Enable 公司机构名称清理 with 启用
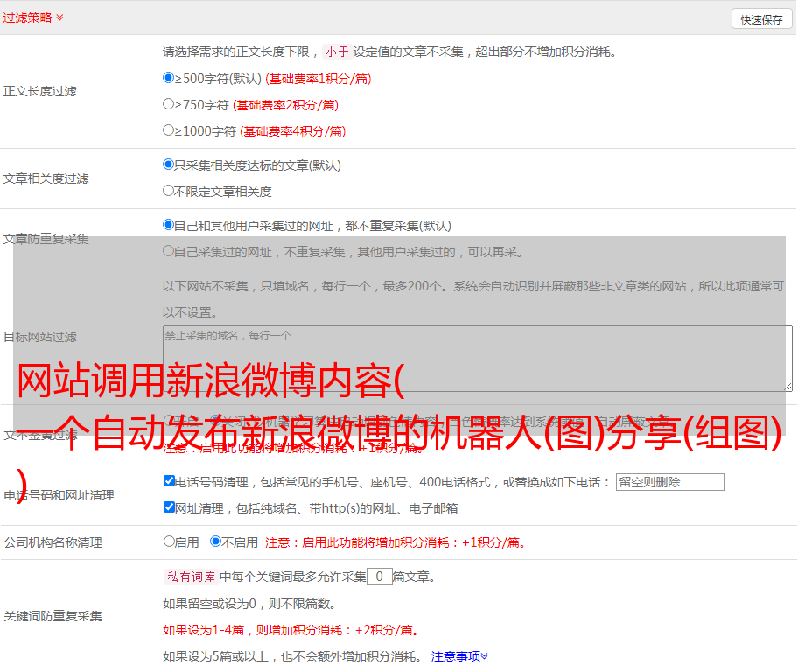Screen dimensions: 798x672 pos(169,542)
